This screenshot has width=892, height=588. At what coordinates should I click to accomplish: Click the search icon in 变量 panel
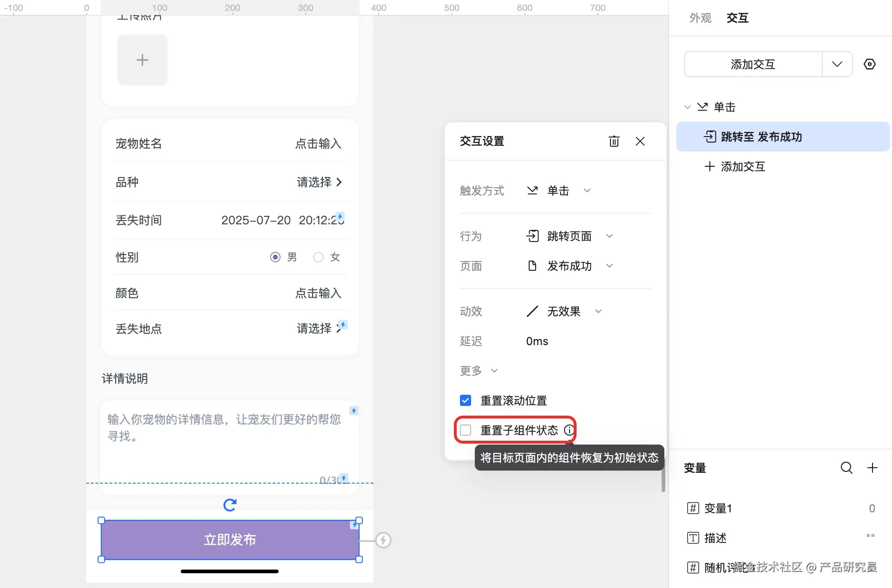(846, 468)
